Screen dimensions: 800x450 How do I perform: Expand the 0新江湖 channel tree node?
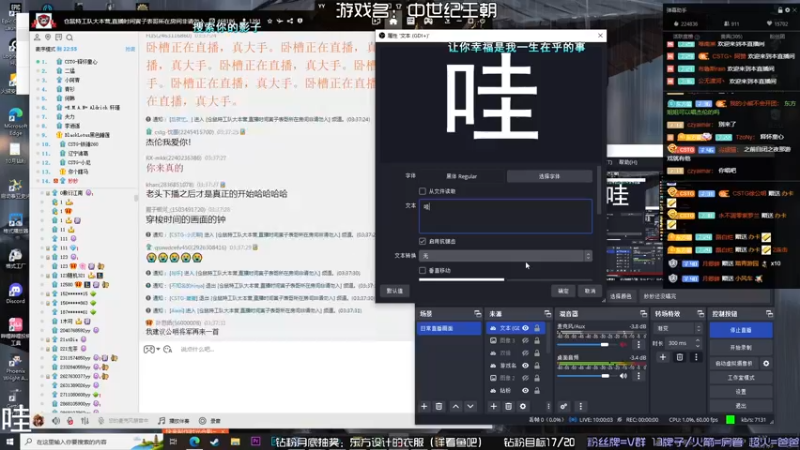(42, 193)
